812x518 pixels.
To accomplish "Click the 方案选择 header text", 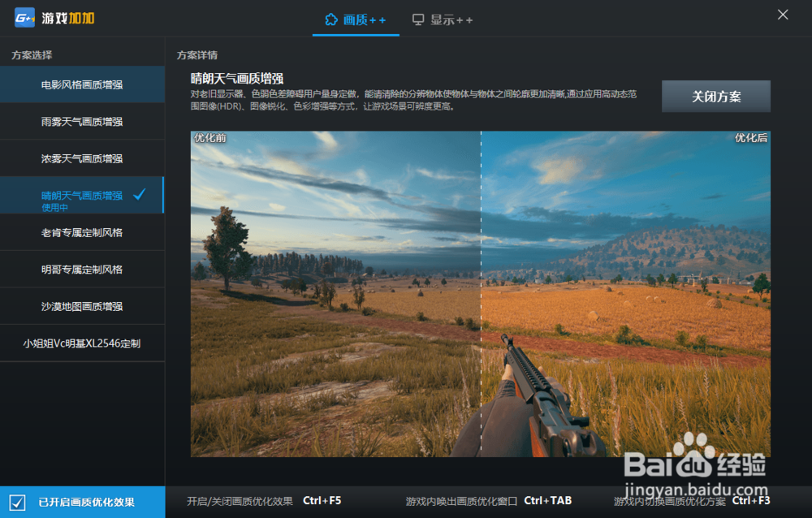I will [x=32, y=55].
